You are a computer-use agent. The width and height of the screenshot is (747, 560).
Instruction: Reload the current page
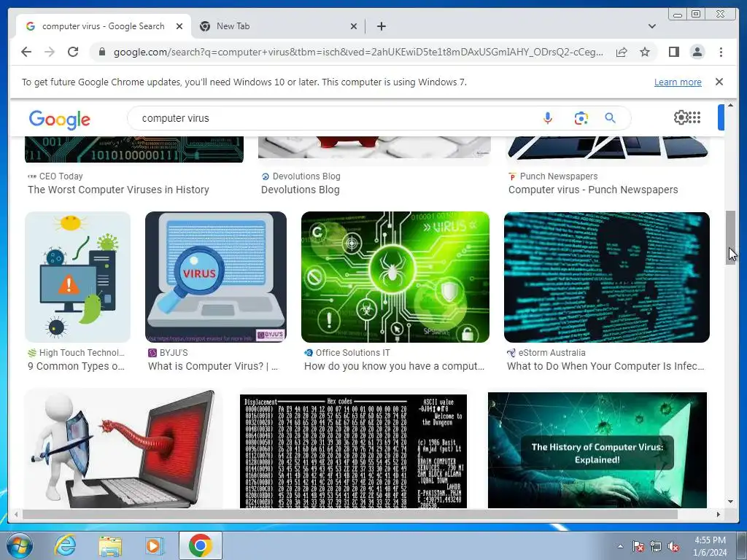click(x=73, y=52)
